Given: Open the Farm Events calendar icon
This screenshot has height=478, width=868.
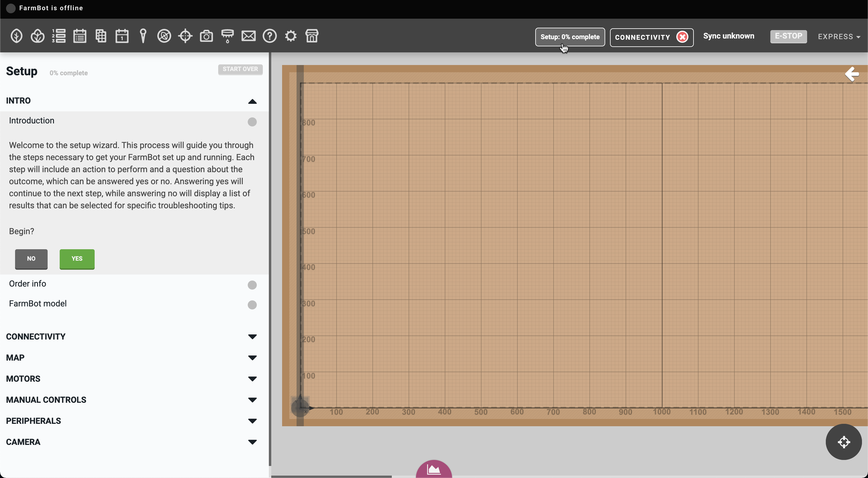Looking at the screenshot, I should click(x=122, y=36).
